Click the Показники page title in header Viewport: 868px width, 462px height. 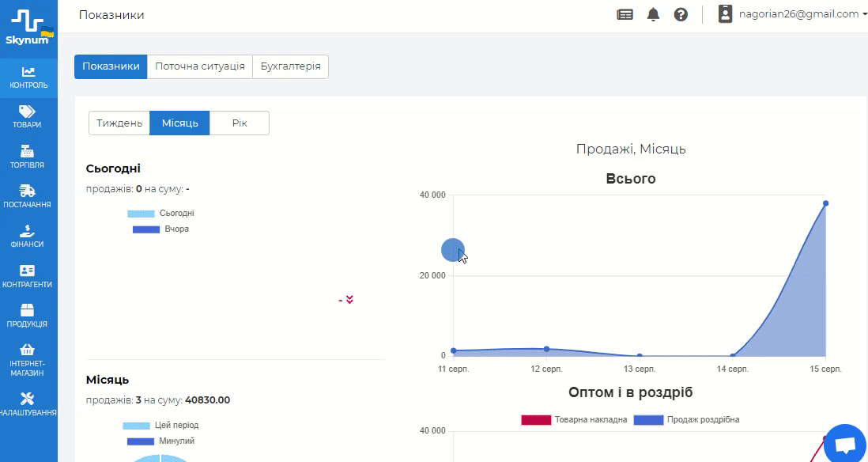click(x=111, y=15)
